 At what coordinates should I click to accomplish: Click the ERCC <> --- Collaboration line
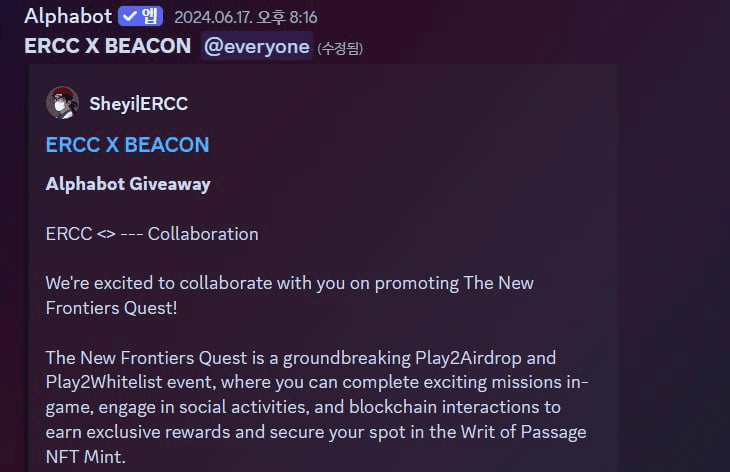coord(152,234)
